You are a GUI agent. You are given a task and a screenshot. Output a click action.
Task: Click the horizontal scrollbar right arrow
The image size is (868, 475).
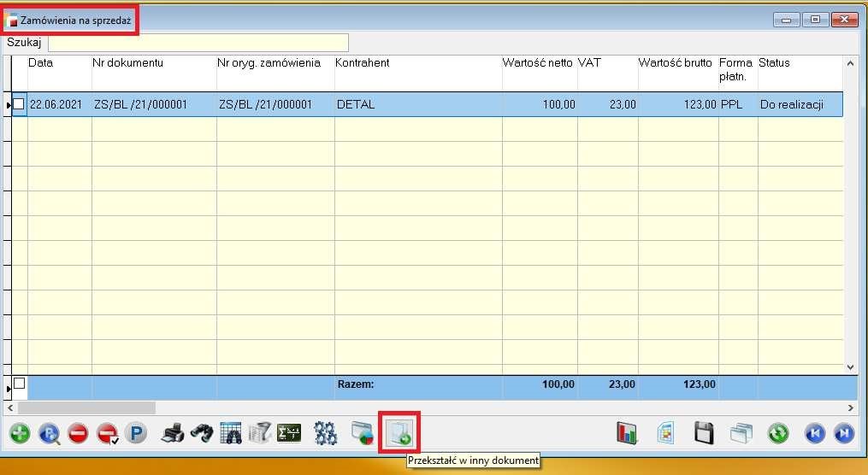click(x=851, y=408)
